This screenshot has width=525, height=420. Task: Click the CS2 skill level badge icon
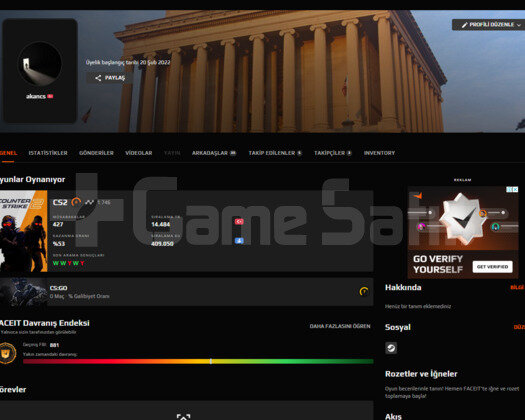tap(76, 202)
